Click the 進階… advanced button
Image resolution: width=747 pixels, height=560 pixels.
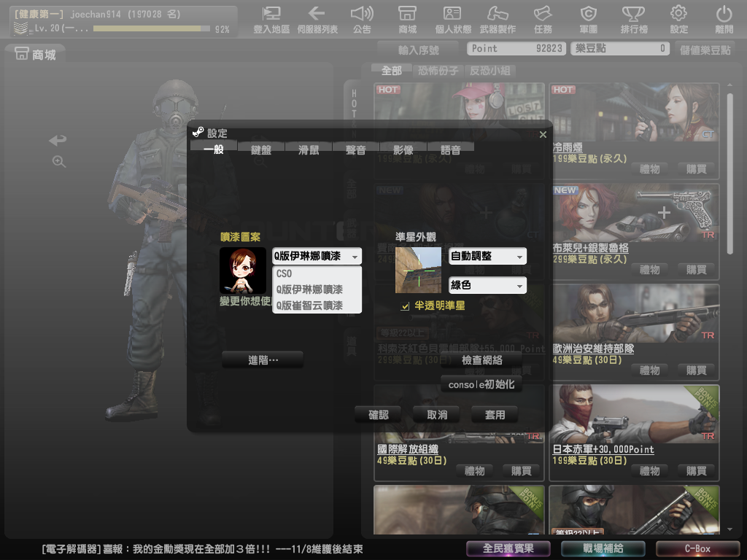coord(263,360)
